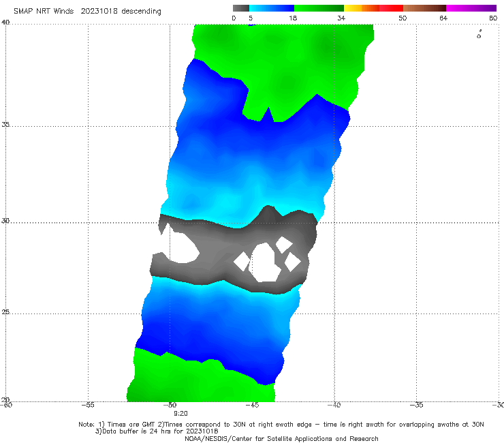This screenshot has width=504, height=443.
Task: Click the 'Data buffer is 24 hrs' note
Action: [157, 431]
